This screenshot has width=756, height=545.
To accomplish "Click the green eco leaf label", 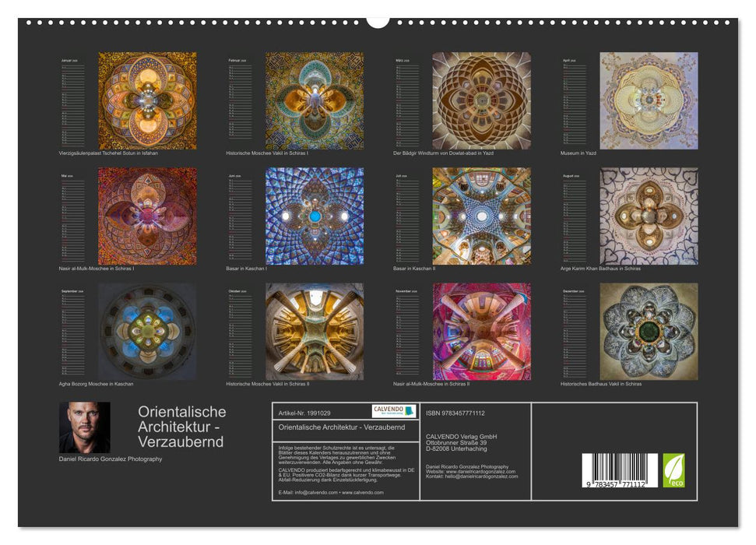I will pos(674,470).
